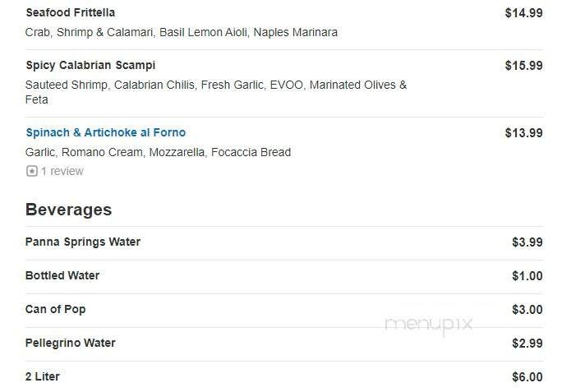Select the Can of Pop item

55,309
